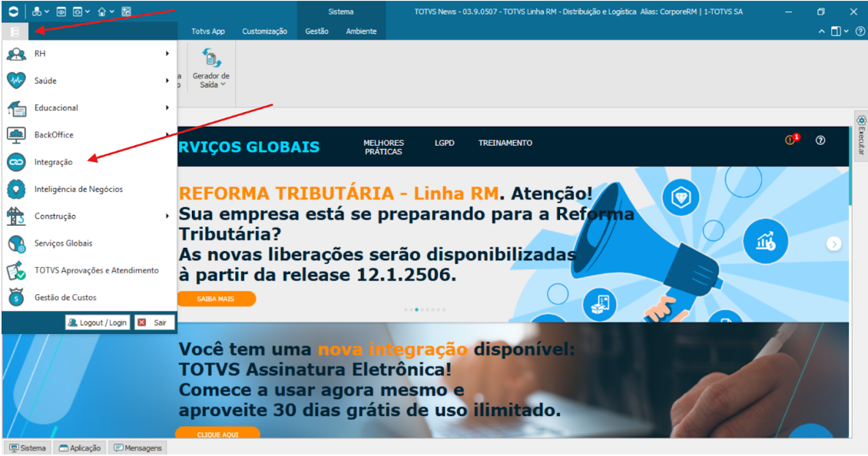Expand the Construção submenu arrow
The width and height of the screenshot is (868, 456).
point(167,216)
